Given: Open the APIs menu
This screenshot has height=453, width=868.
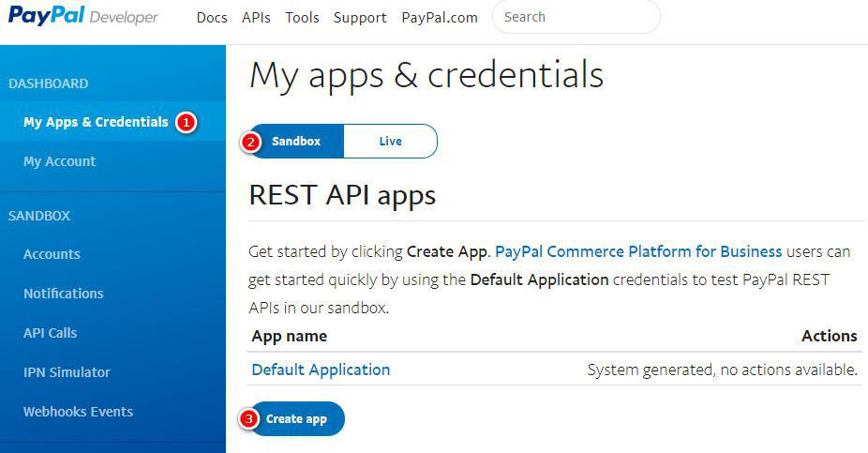Looking at the screenshot, I should coord(256,18).
